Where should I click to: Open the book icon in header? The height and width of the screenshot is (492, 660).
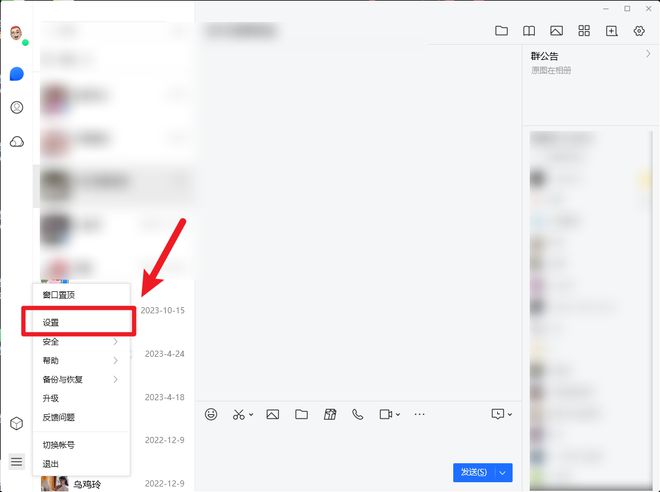[529, 31]
